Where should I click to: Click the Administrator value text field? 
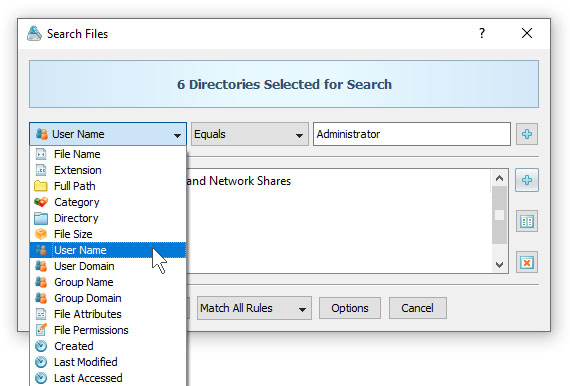pyautogui.click(x=412, y=134)
